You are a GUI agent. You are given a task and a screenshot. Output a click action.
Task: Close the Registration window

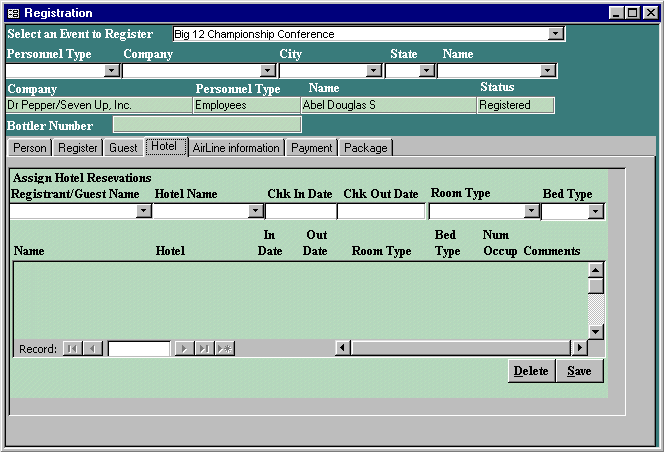[650, 13]
